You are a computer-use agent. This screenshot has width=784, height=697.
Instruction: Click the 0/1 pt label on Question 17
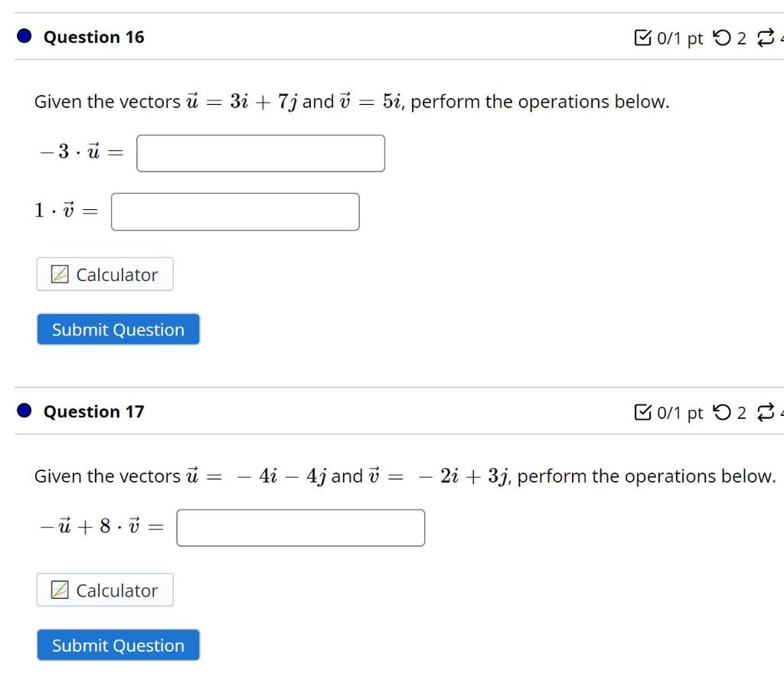[x=680, y=411]
